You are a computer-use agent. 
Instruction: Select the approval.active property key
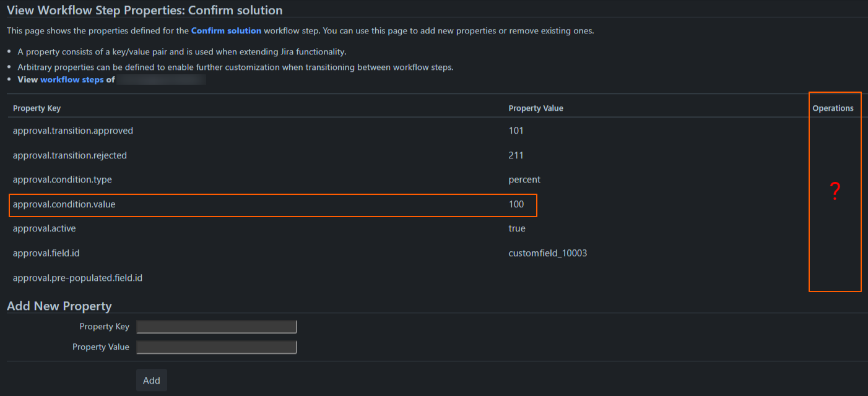[x=45, y=228]
